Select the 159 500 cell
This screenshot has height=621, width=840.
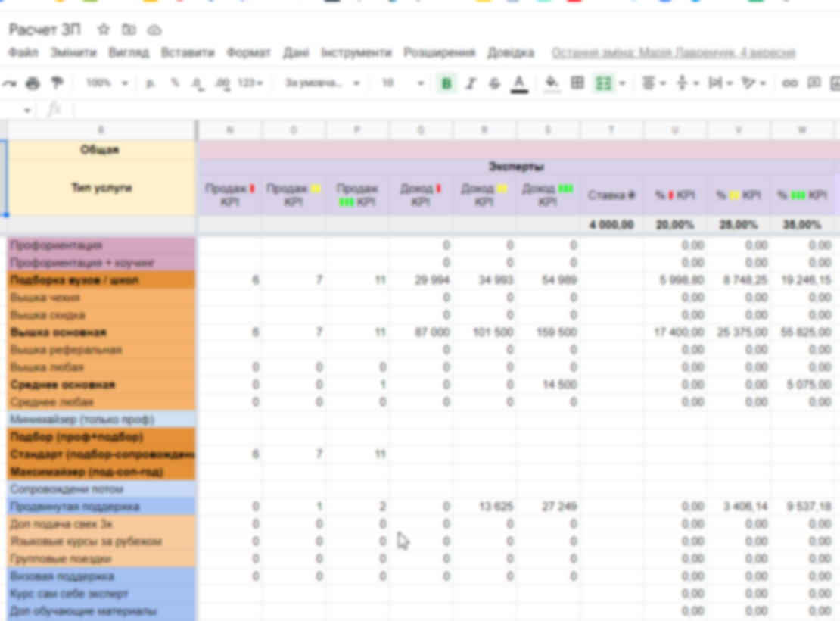[547, 332]
